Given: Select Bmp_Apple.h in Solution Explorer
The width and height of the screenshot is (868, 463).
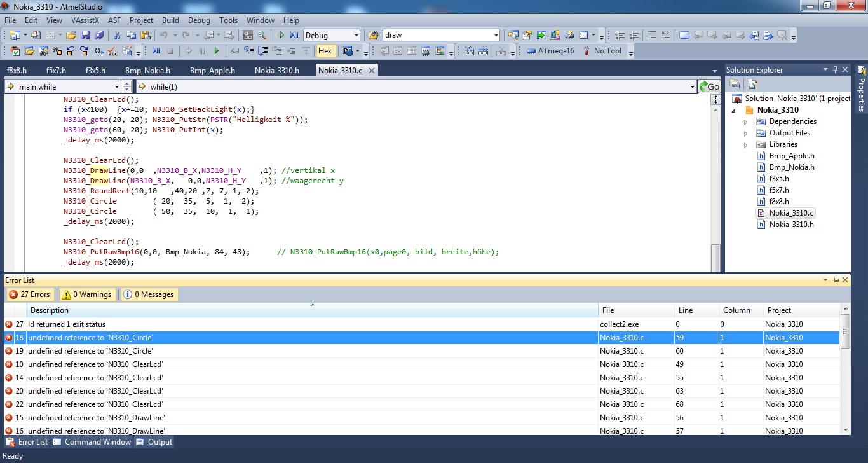Looking at the screenshot, I should [791, 156].
